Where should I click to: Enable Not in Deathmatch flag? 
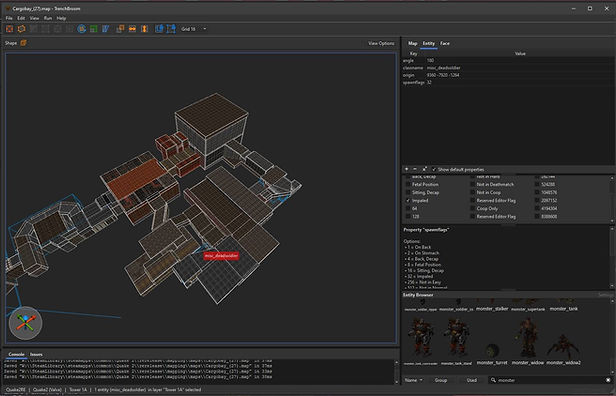tap(473, 184)
